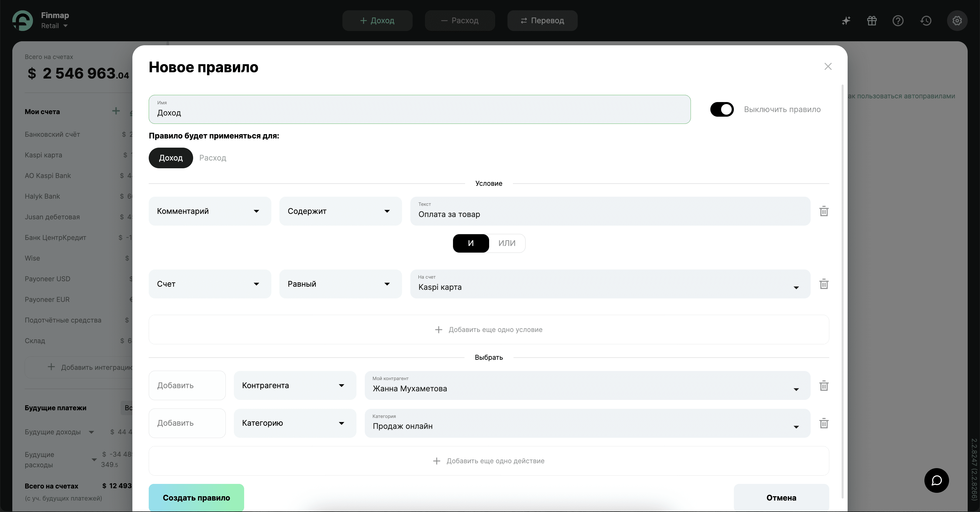The image size is (980, 512).
Task: Delete the Комментарий condition with trash icon
Action: click(x=824, y=211)
